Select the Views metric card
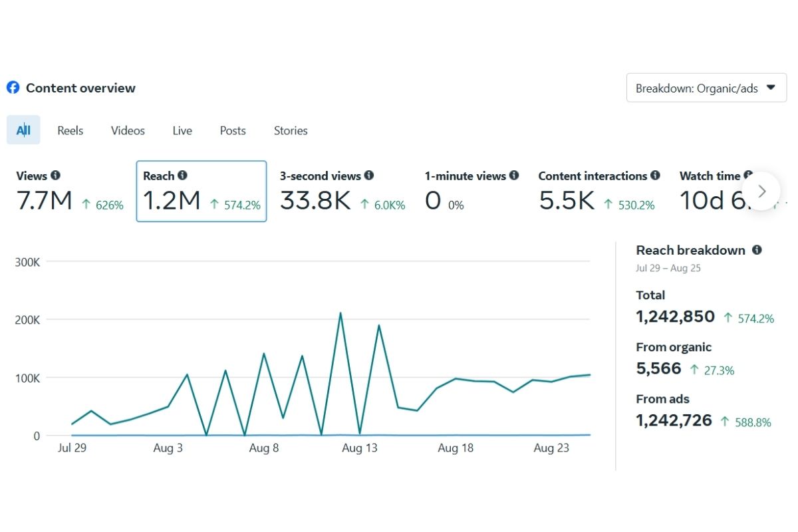The image size is (798, 532). [69, 191]
